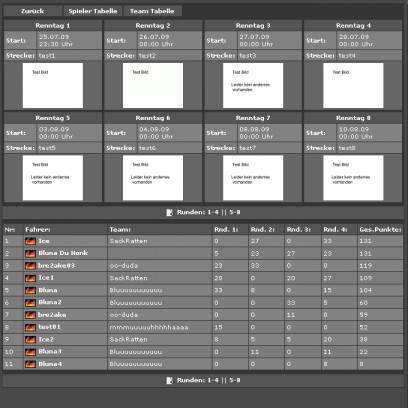This screenshot has width=408, height=408.
Task: Open driver Ice2
Action: tap(46, 339)
